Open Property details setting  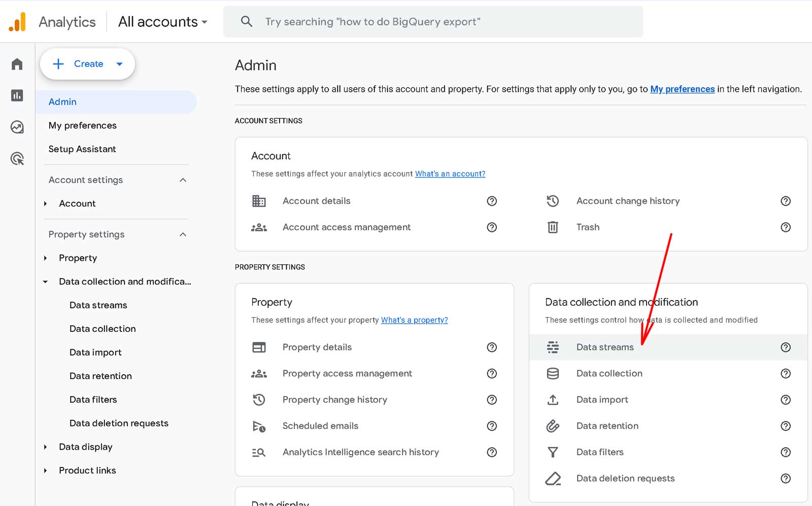point(317,347)
